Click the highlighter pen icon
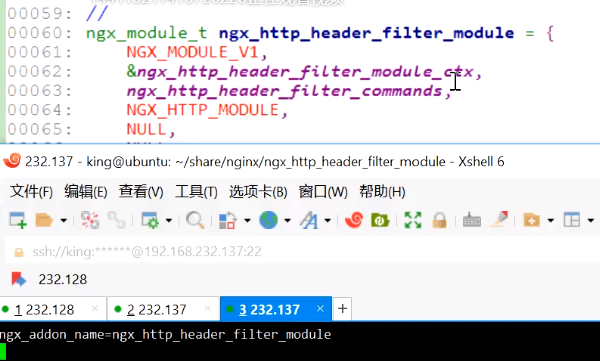Image resolution: width=600 pixels, height=361 pixels. coord(499,220)
